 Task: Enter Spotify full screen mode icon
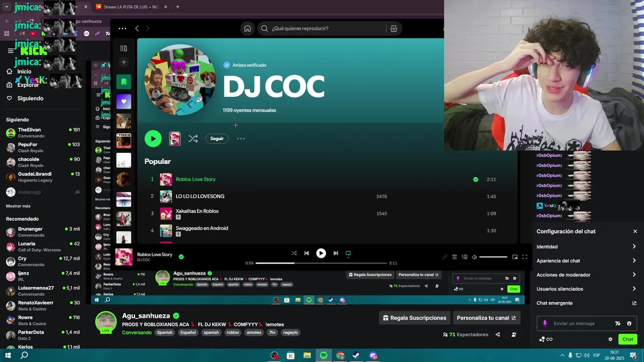click(x=524, y=257)
